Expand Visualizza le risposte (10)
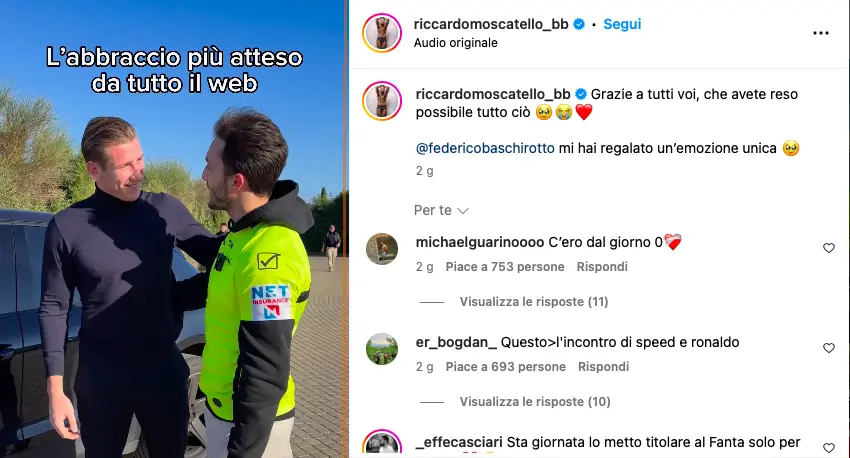 tap(535, 402)
